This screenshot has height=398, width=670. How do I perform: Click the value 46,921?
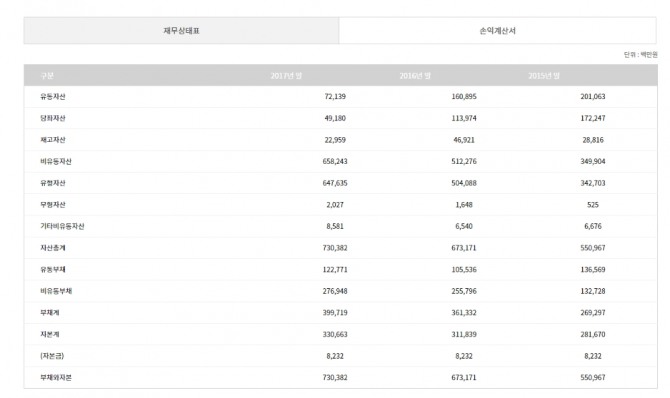coord(464,140)
